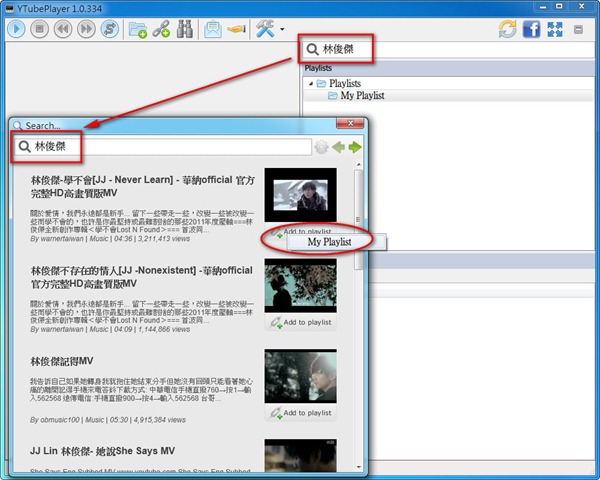Click the 林俊傑記得MV title
This screenshot has width=600, height=480.
62,361
